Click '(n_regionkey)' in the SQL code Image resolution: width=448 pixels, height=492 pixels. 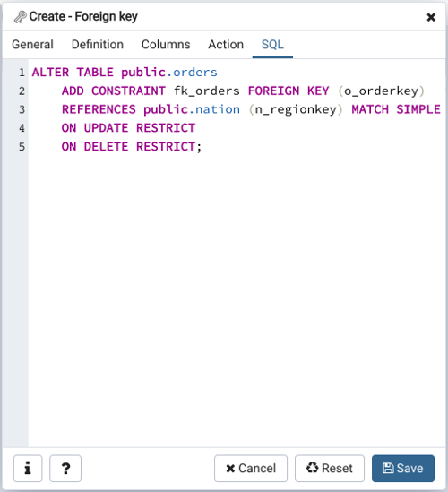296,109
